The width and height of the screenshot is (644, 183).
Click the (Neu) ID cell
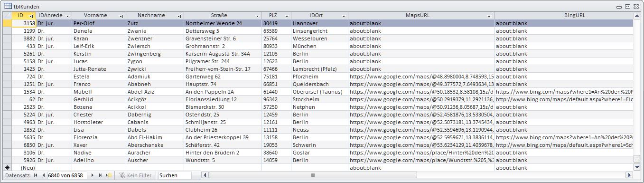pos(24,168)
